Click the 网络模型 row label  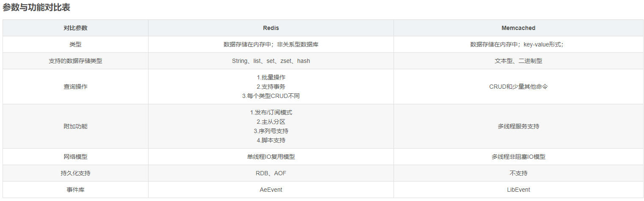[75, 157]
